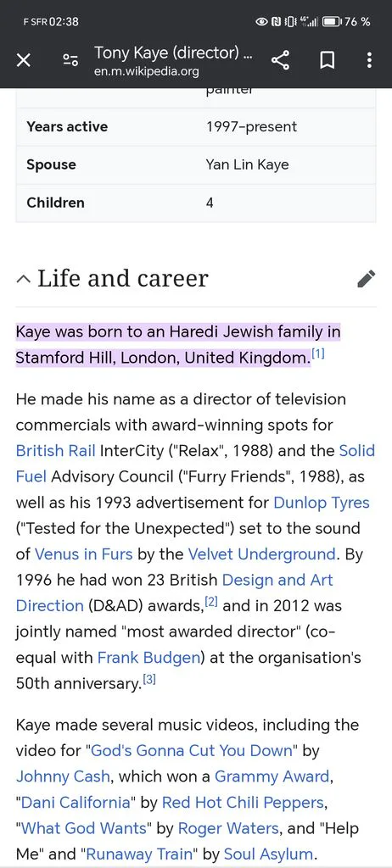This screenshot has height=868, width=392.
Task: Collapse the Life and career section
Action: click(23, 279)
